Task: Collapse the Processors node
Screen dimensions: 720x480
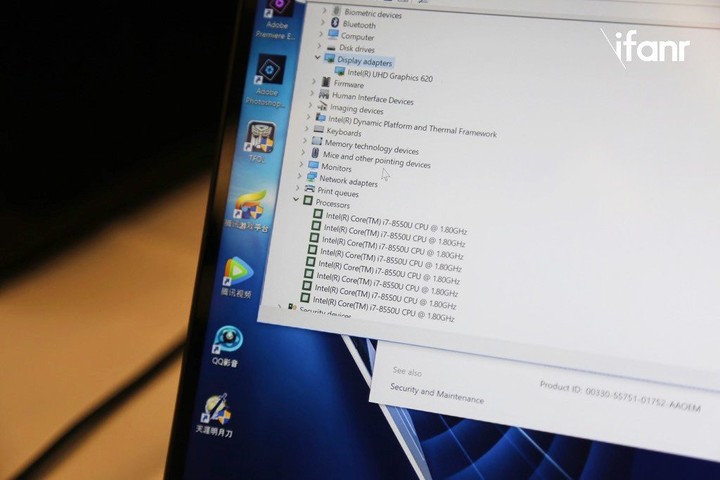Action: (x=296, y=199)
